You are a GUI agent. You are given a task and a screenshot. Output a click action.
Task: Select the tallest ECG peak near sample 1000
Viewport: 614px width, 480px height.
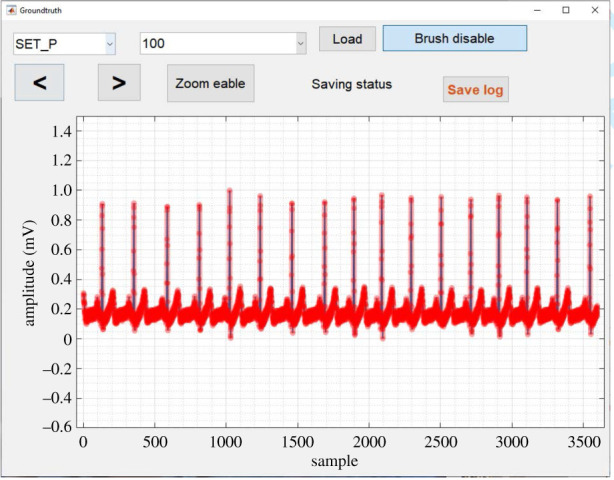[x=229, y=192]
